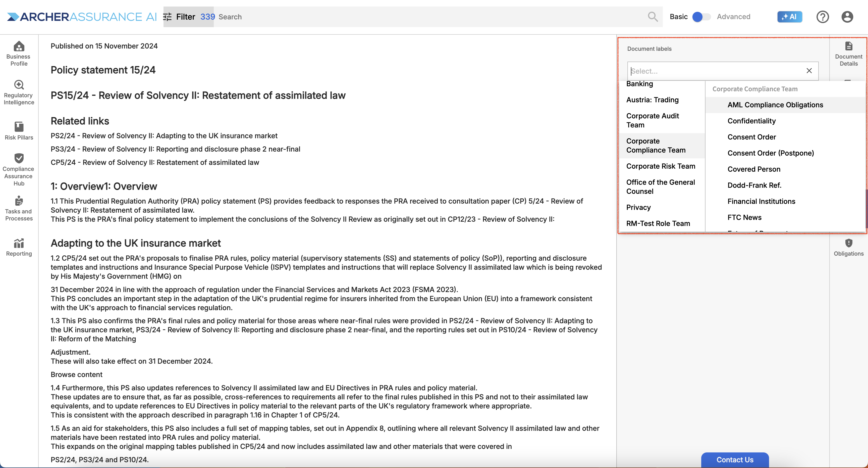Open the PS2/24 related link
This screenshot has height=468, width=868.
click(164, 135)
